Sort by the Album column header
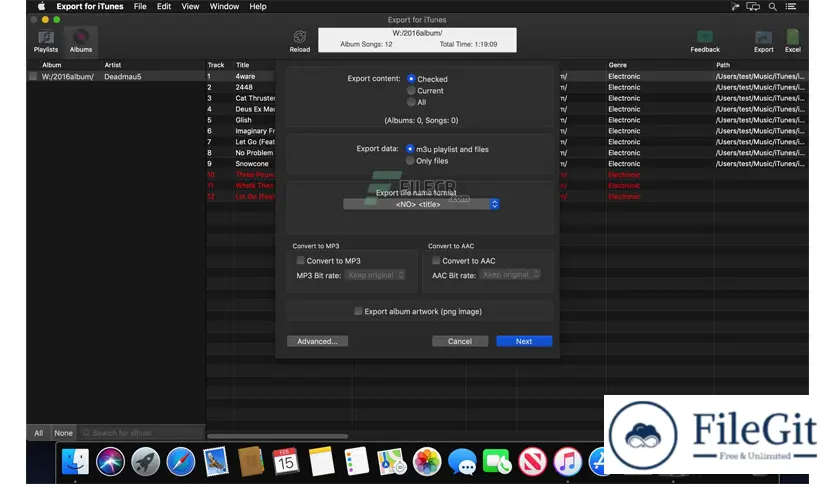This screenshot has height=484, width=836. (x=52, y=65)
